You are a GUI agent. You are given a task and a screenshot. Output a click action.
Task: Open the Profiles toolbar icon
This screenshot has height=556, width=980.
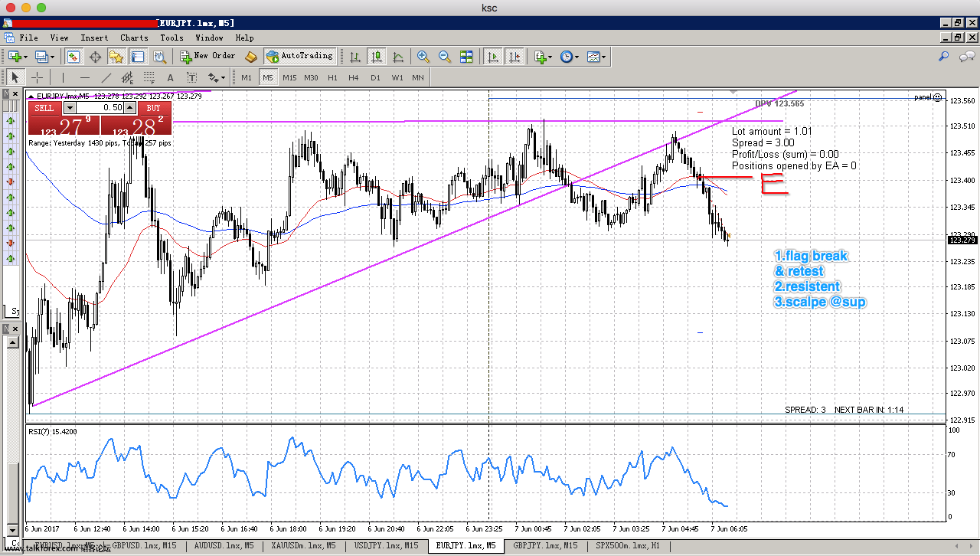coord(42,57)
